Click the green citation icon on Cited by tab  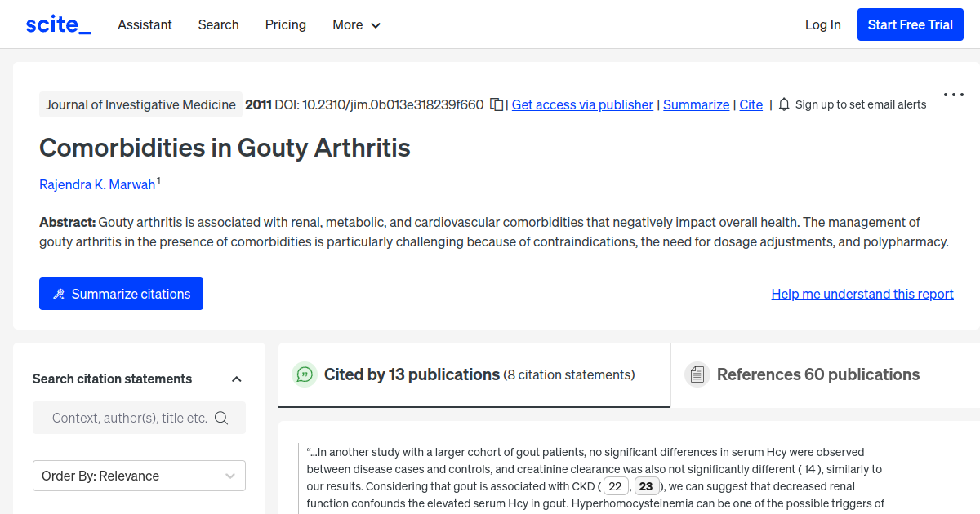[x=305, y=374]
